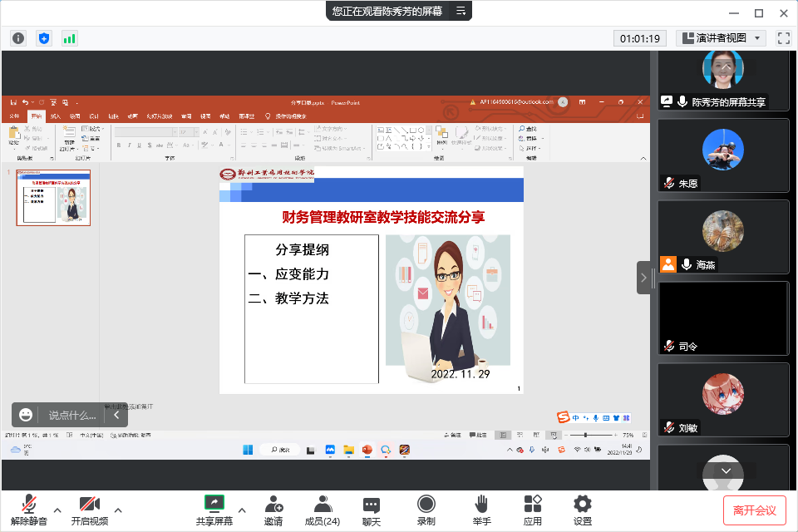Expand video options arrow beside 开启视频
The image size is (798, 532).
pyautogui.click(x=118, y=510)
